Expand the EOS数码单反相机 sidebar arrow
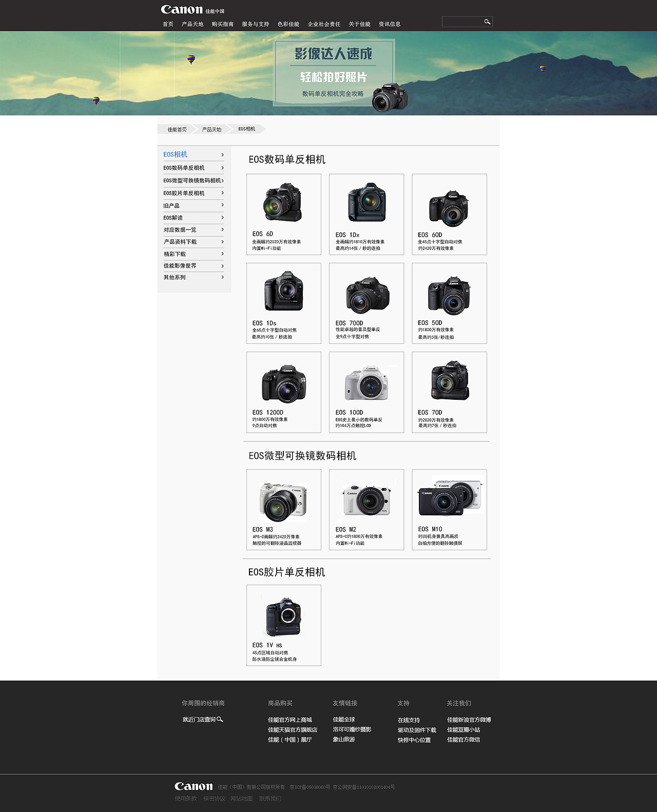The image size is (657, 812). pyautogui.click(x=222, y=168)
